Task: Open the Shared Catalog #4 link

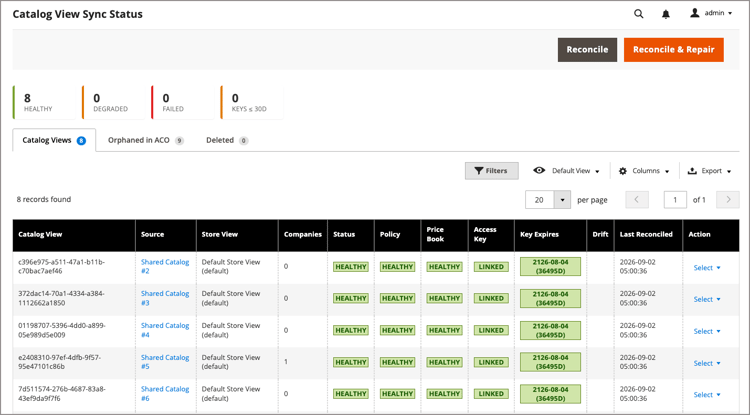Action: (165, 330)
